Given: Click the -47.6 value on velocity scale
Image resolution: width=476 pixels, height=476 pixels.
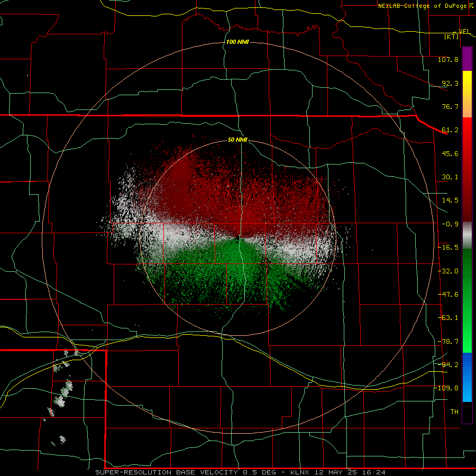Looking at the screenshot, I should [448, 295].
